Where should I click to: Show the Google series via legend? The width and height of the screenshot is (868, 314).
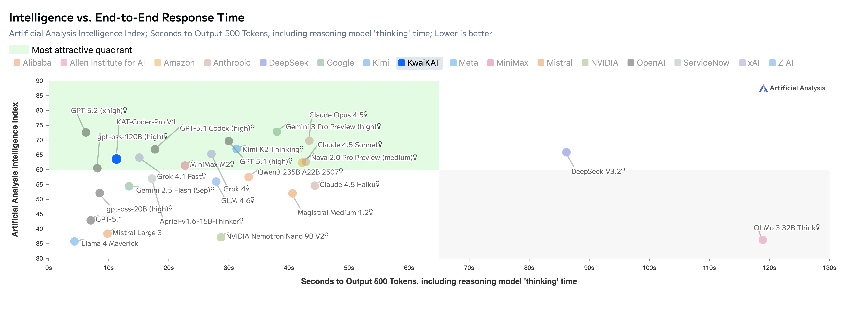tap(336, 63)
